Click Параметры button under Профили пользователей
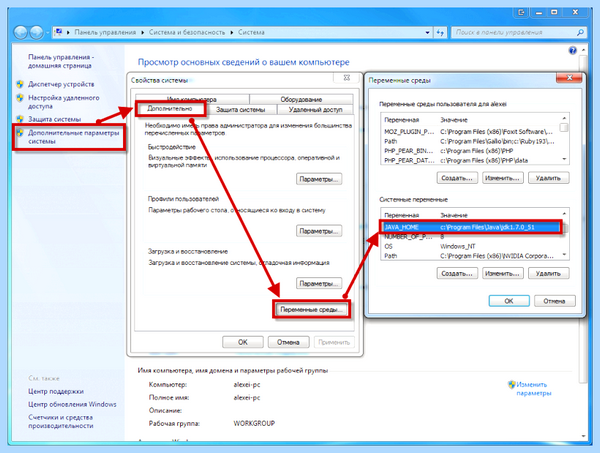600x453 pixels. point(319,231)
